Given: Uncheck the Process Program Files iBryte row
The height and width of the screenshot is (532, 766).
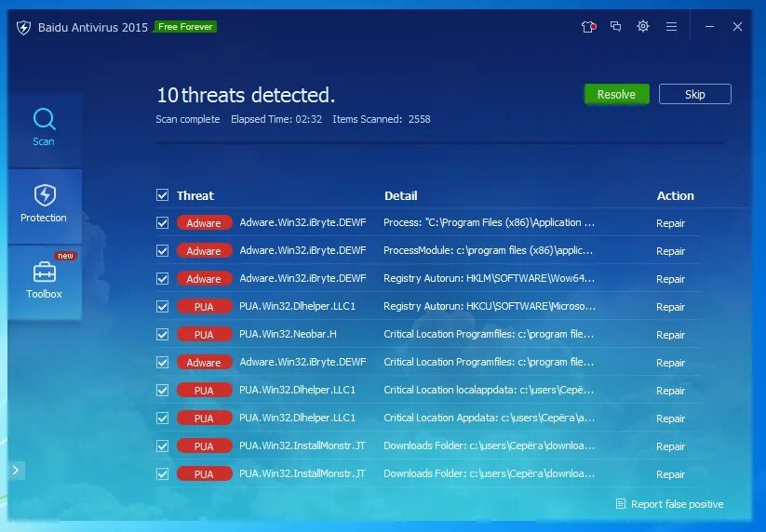Looking at the screenshot, I should click(x=162, y=223).
